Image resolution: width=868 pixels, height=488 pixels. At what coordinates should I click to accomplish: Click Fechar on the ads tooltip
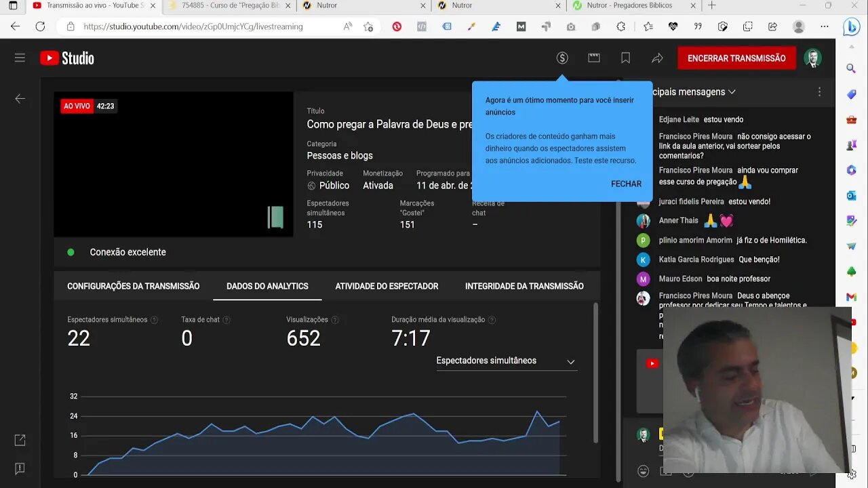coord(626,184)
